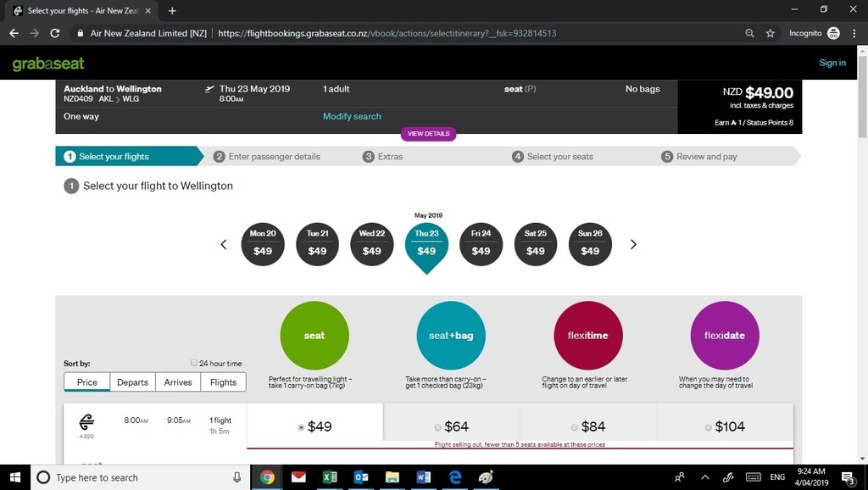Open the Chrome three-dot menu

coord(854,33)
